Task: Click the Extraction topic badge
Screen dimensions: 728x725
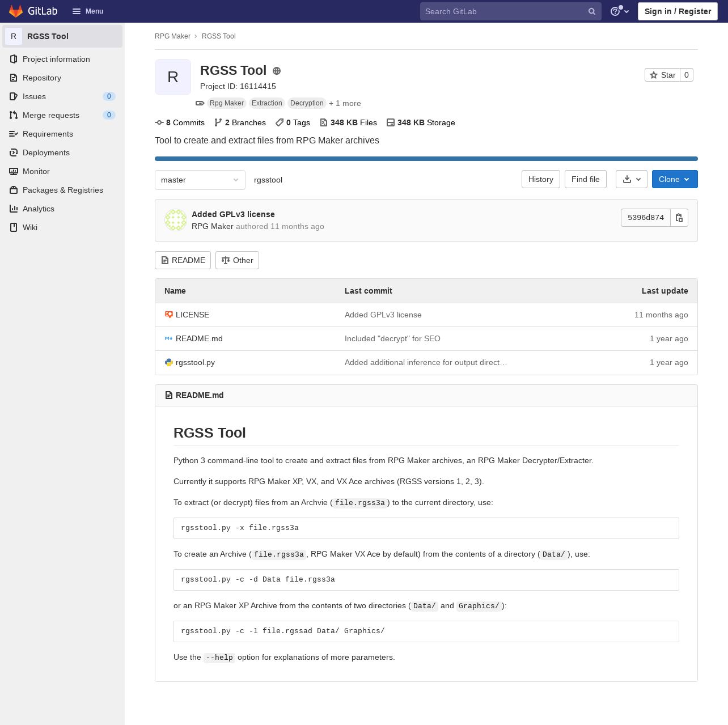Action: click(266, 103)
